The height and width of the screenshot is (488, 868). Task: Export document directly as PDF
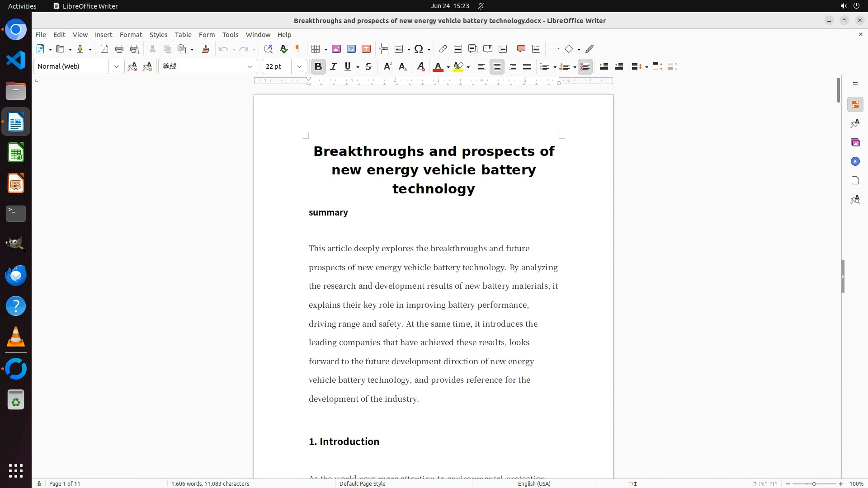[104, 49]
